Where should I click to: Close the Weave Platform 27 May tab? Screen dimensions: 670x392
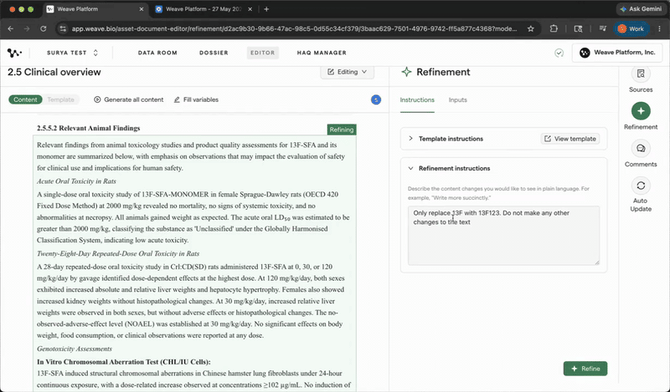point(250,9)
